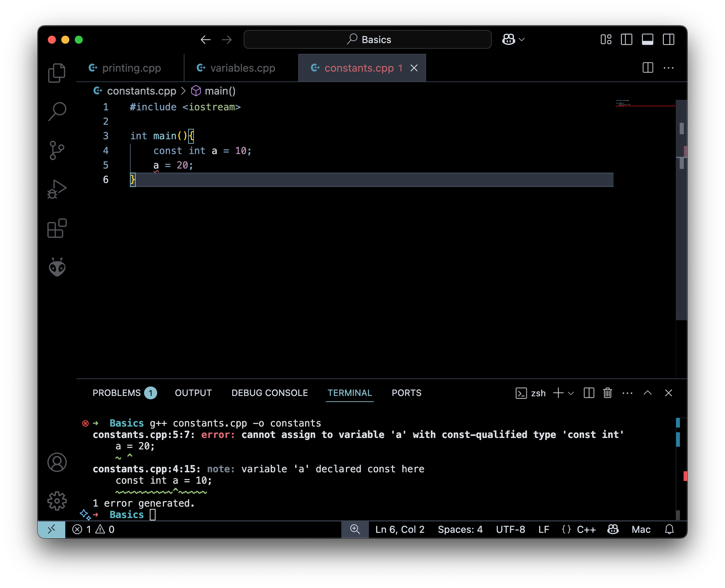Open the Search view
The image size is (725, 588).
pyautogui.click(x=57, y=112)
